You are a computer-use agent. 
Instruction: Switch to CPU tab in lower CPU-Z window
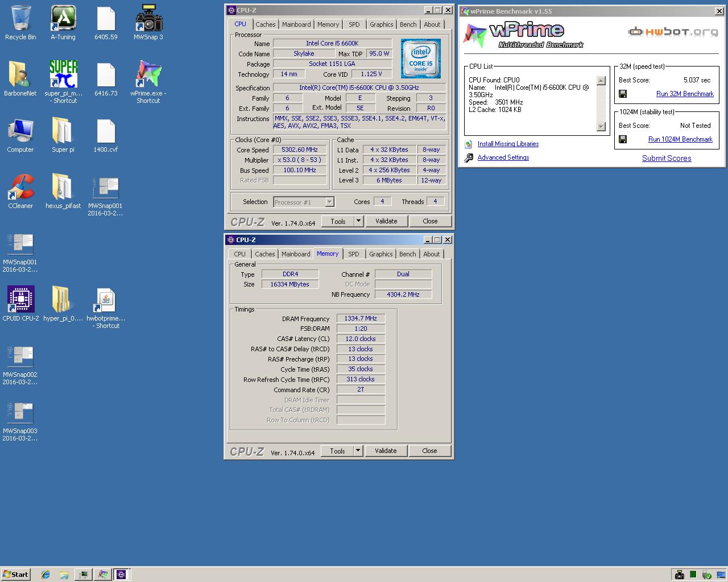239,254
